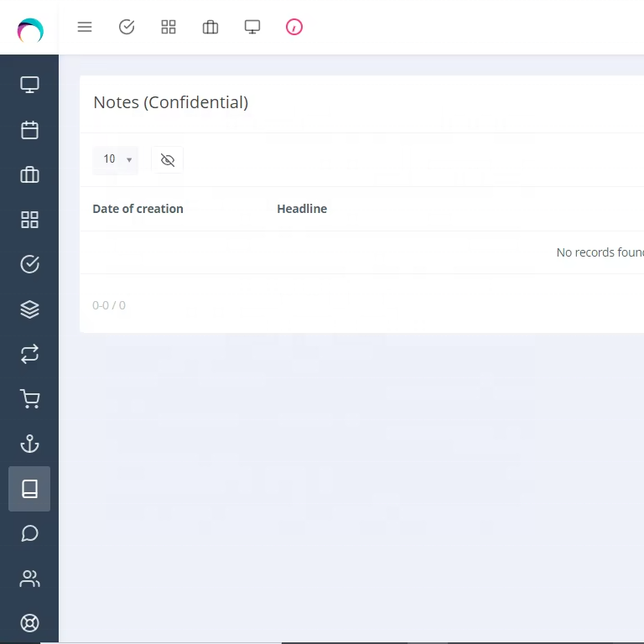644x644 pixels.
Task: Open the users icon in sidebar
Action: click(x=29, y=579)
